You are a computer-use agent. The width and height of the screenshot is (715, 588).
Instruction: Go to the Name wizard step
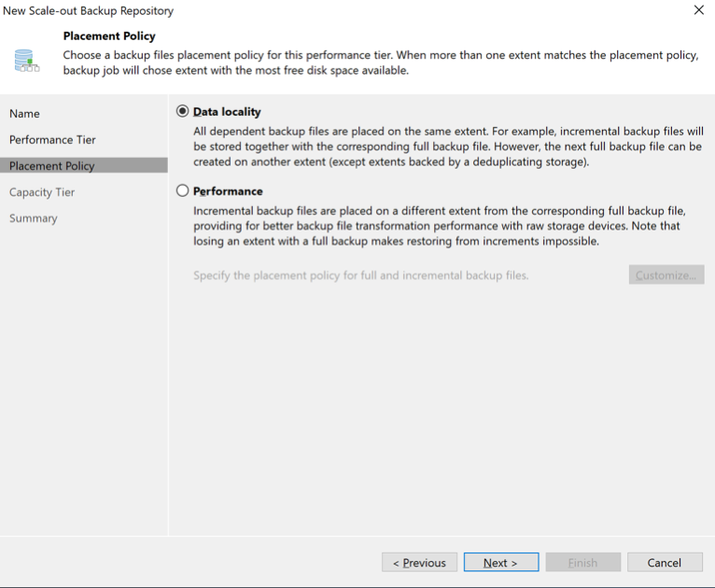[25, 114]
